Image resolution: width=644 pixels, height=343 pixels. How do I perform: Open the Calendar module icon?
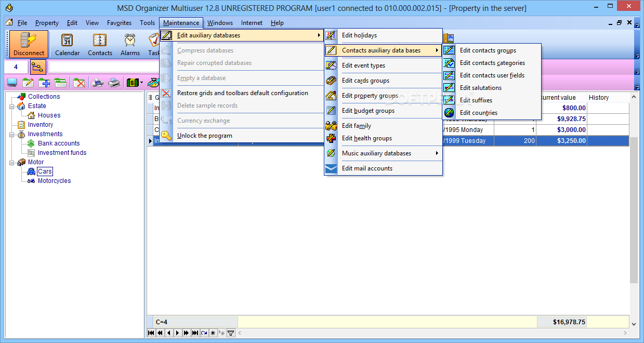(x=68, y=44)
